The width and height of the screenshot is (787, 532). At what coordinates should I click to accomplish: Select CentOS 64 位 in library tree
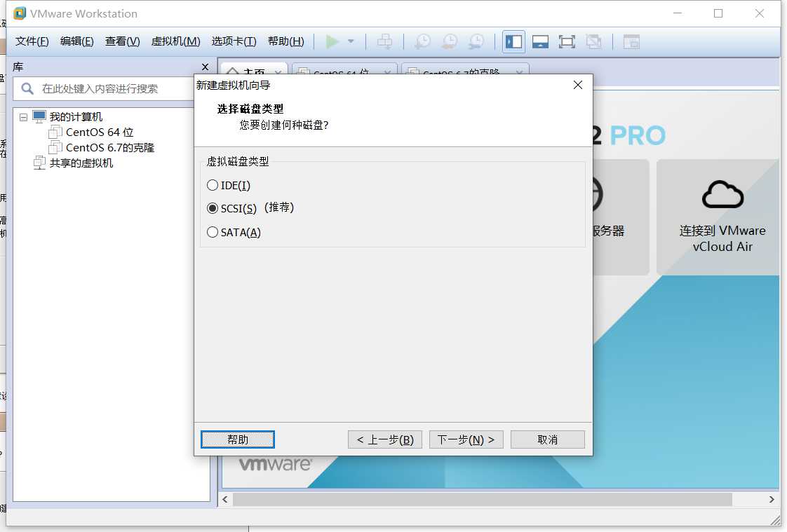click(100, 132)
